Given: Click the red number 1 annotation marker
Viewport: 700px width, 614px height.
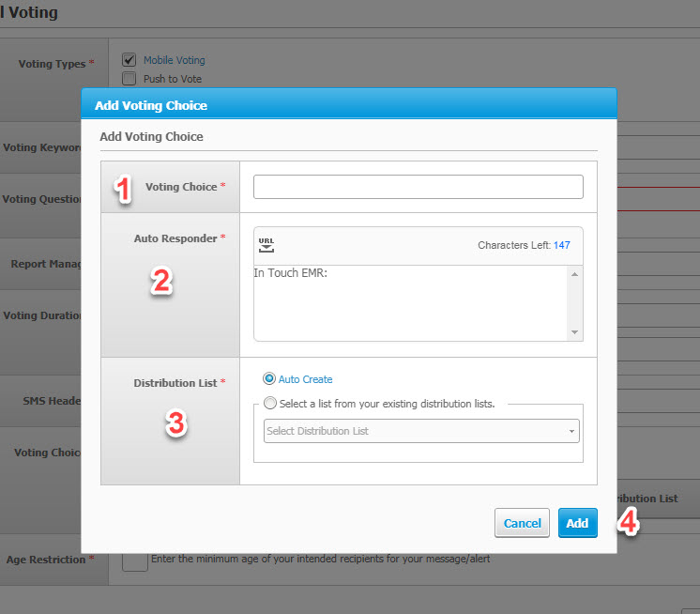Looking at the screenshot, I should (x=123, y=188).
